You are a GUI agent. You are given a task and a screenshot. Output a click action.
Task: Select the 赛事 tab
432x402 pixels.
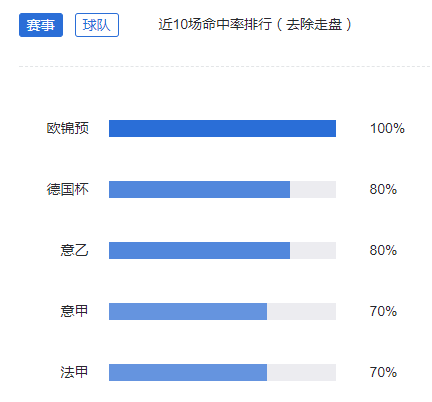[x=41, y=25]
